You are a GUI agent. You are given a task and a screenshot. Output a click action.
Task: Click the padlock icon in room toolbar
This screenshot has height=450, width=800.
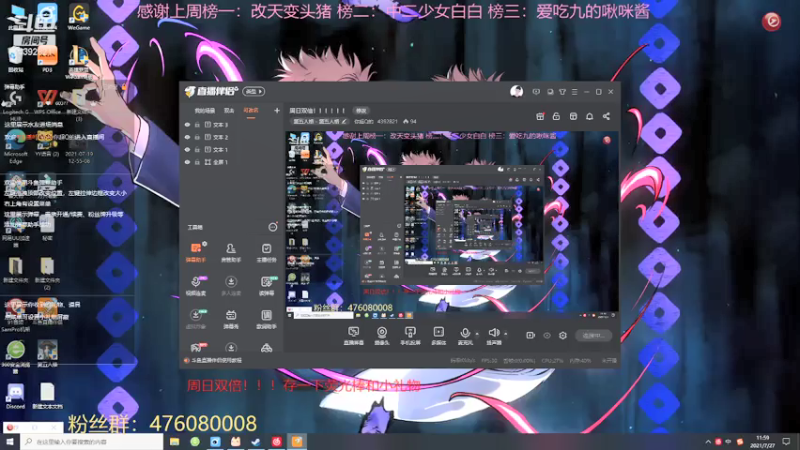pos(556,116)
